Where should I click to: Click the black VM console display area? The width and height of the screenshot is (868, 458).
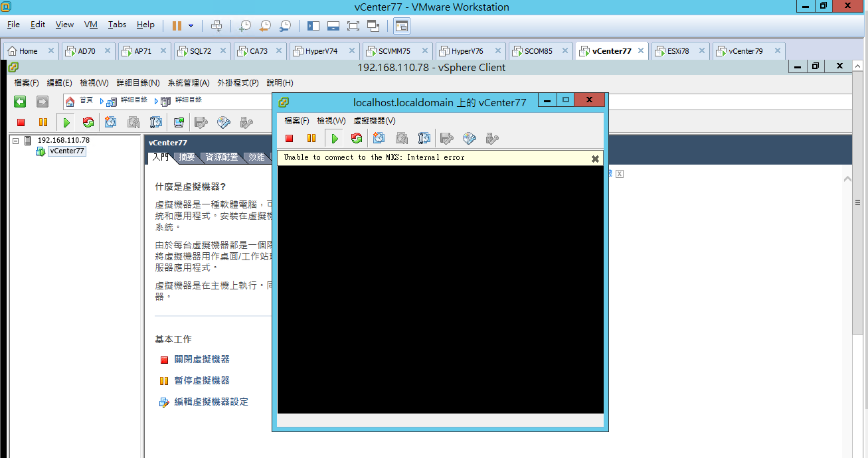click(440, 289)
